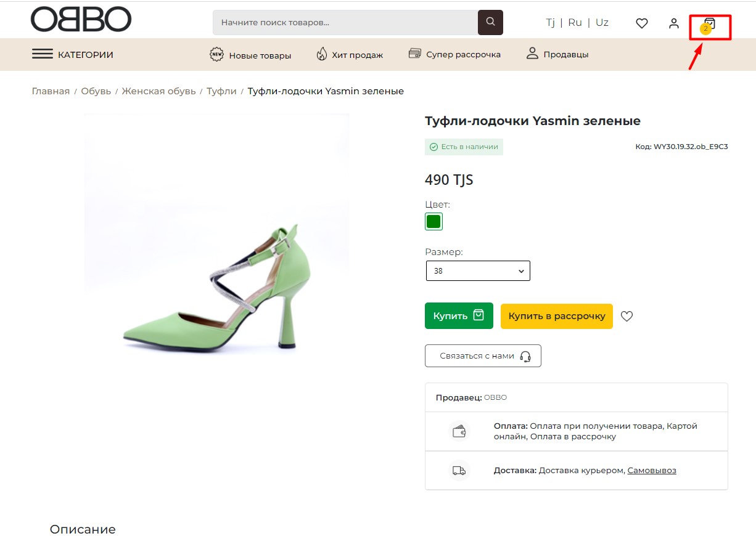
Task: Open the Продавцы page
Action: click(557, 54)
